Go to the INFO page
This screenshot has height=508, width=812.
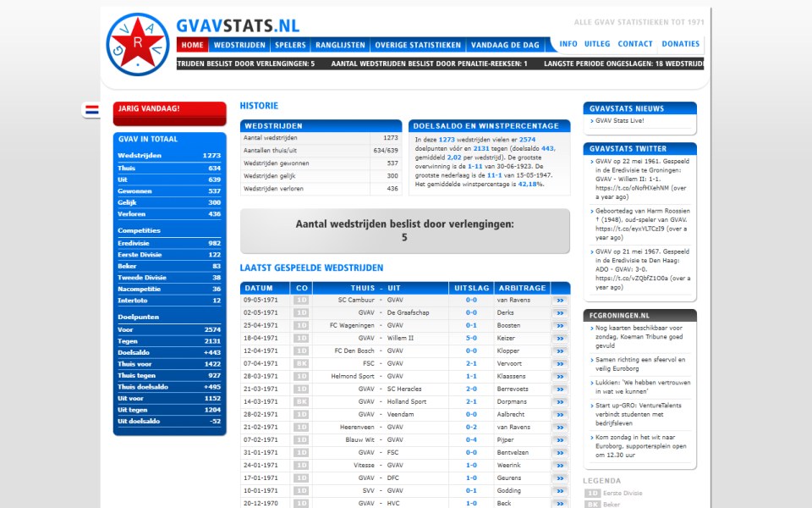click(568, 44)
